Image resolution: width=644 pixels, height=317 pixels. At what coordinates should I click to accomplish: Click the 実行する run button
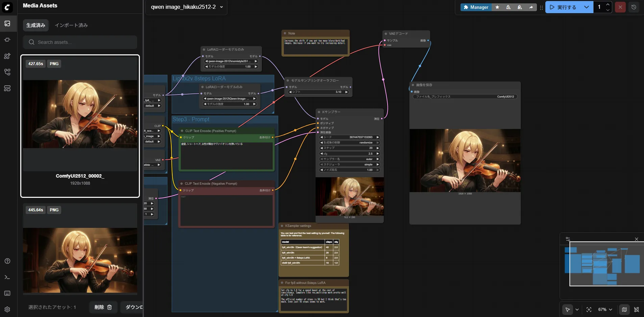tap(563, 7)
